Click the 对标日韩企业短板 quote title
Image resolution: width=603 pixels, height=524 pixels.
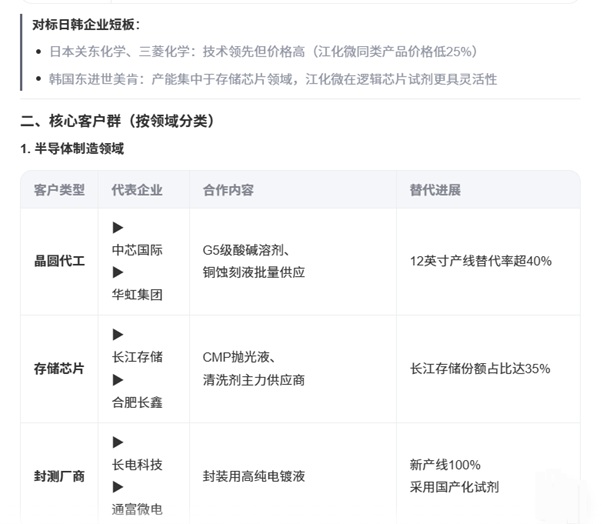pyautogui.click(x=86, y=25)
